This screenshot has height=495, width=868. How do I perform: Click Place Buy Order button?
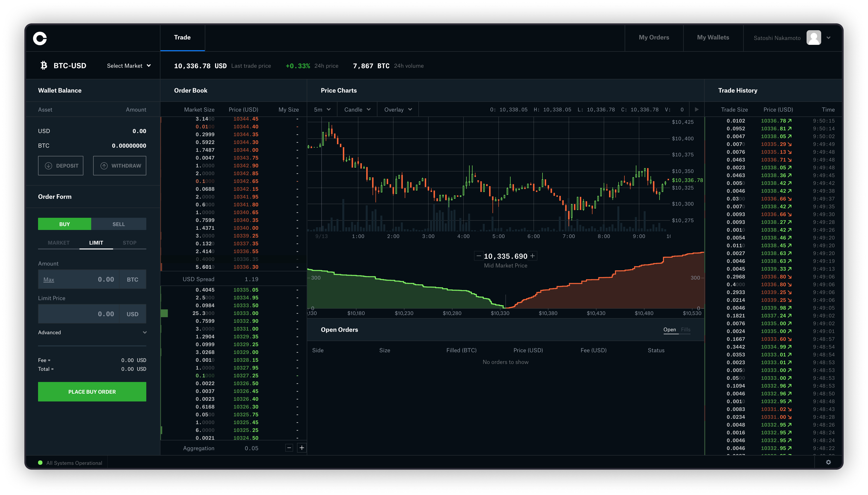(92, 391)
